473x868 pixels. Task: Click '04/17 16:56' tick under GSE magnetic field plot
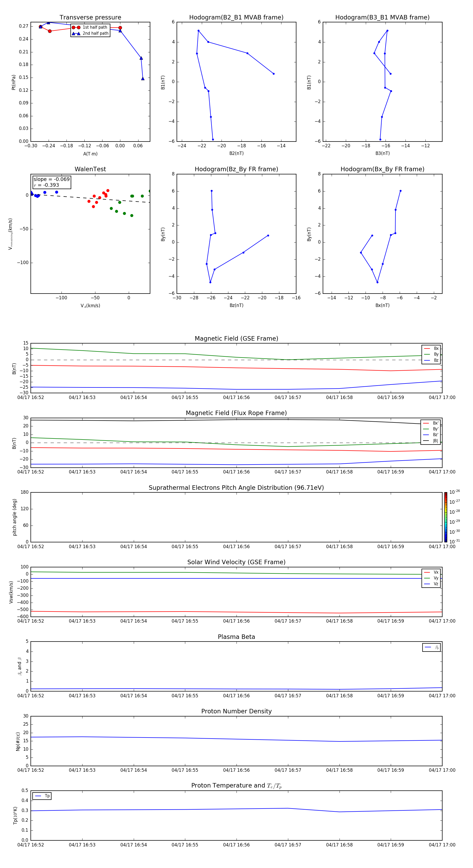(236, 397)
